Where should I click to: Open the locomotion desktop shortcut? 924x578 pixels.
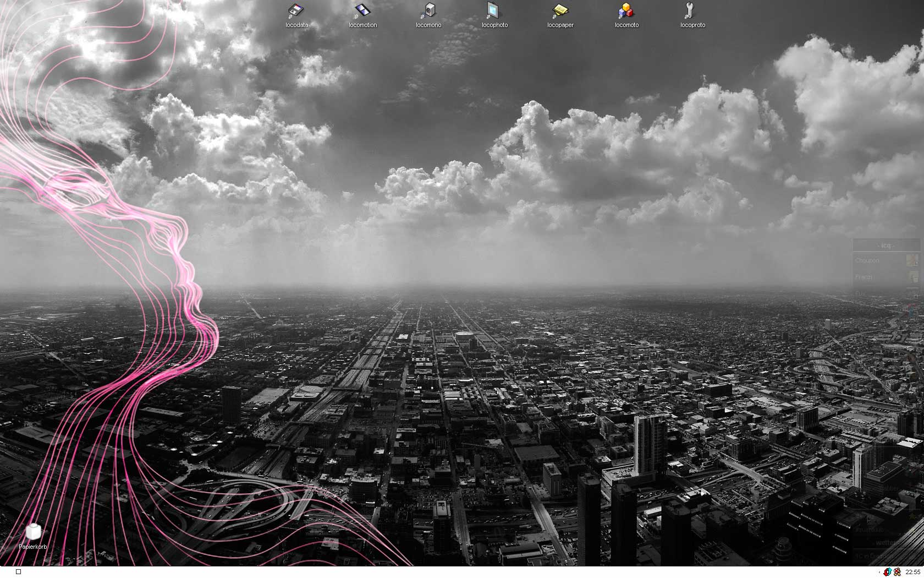[x=362, y=15]
